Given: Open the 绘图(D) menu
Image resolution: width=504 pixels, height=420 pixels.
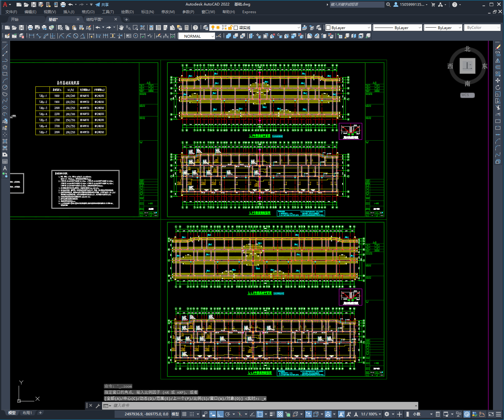Looking at the screenshot, I should pyautogui.click(x=127, y=12).
